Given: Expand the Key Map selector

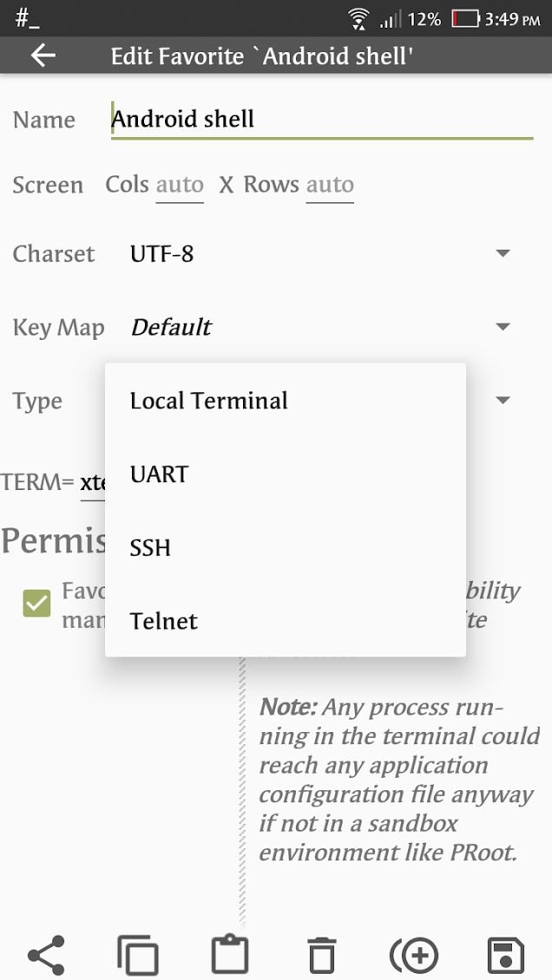Looking at the screenshot, I should pos(503,327).
